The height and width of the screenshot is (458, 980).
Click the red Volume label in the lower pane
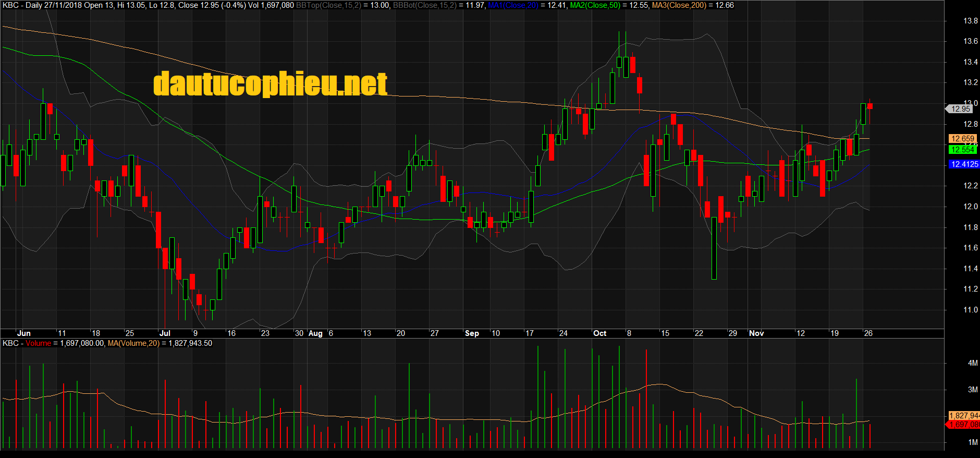[x=39, y=343]
